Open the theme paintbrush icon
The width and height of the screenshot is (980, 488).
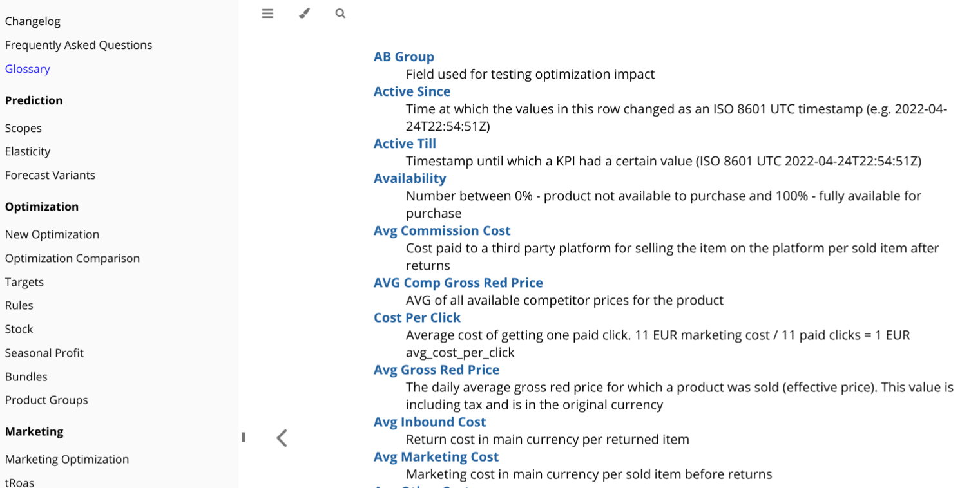(304, 14)
